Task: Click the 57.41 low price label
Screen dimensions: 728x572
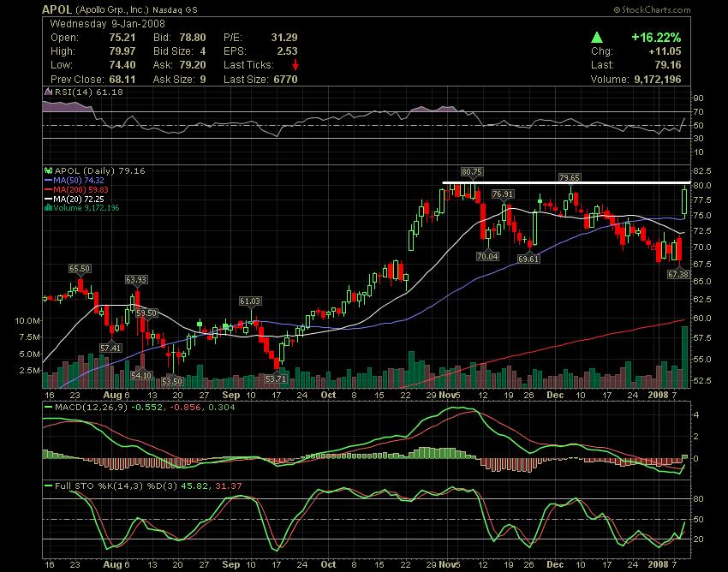Action: click(x=110, y=348)
